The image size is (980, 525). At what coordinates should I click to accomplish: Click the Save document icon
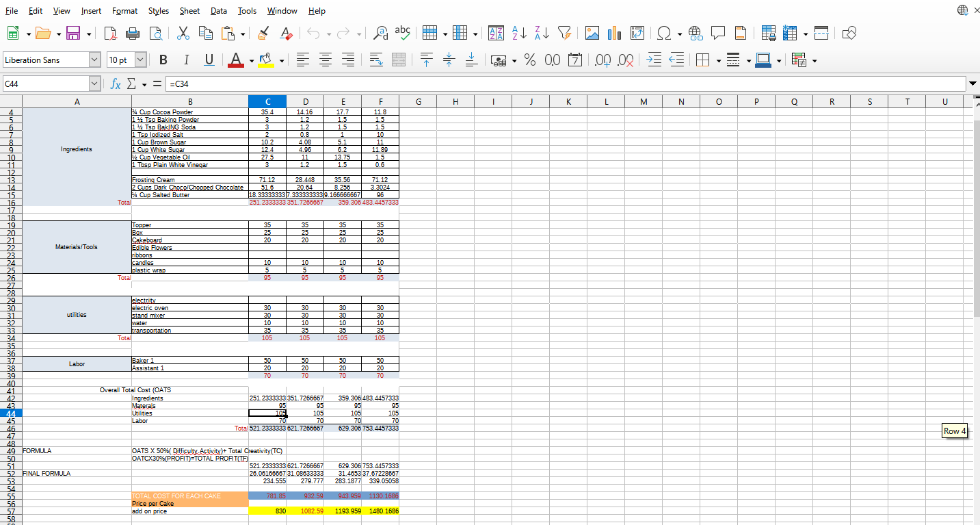[73, 33]
